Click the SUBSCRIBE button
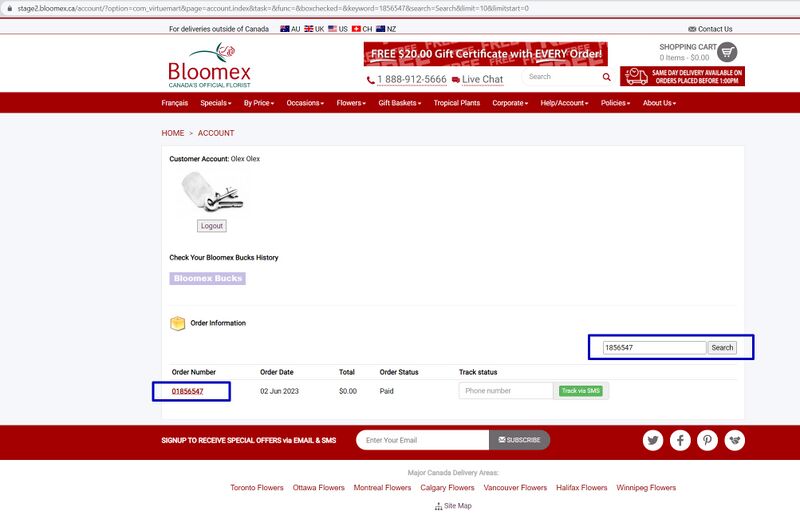 [x=519, y=440]
